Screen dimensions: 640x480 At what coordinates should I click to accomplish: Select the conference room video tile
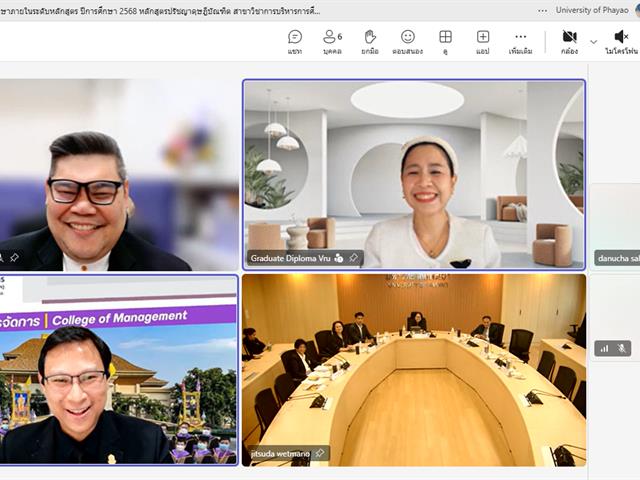pos(414,370)
